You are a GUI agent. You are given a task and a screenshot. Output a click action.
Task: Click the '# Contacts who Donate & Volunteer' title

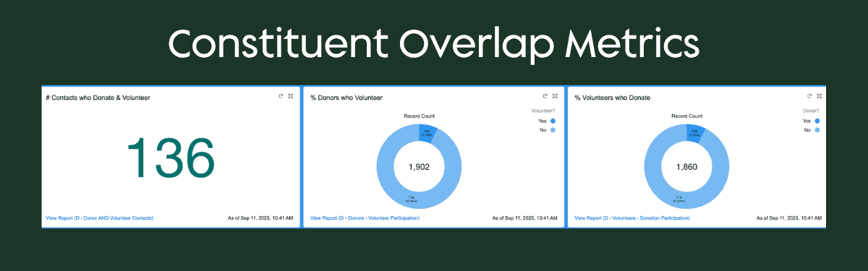pos(98,97)
